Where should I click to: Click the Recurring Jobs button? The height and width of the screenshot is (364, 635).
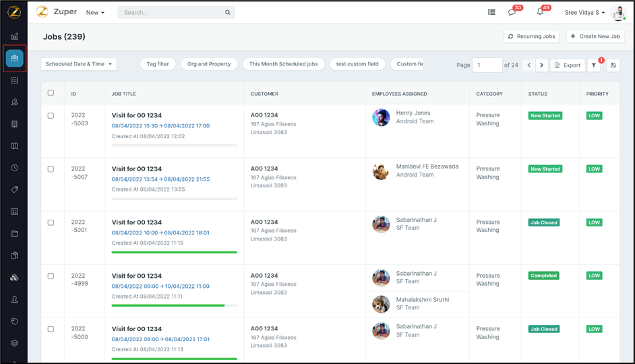click(x=532, y=36)
